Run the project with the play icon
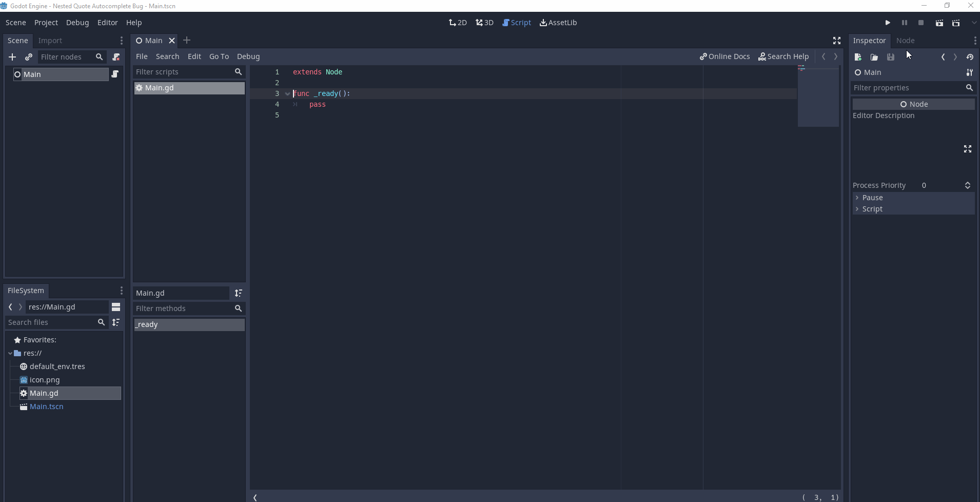This screenshot has width=980, height=502. pos(888,23)
